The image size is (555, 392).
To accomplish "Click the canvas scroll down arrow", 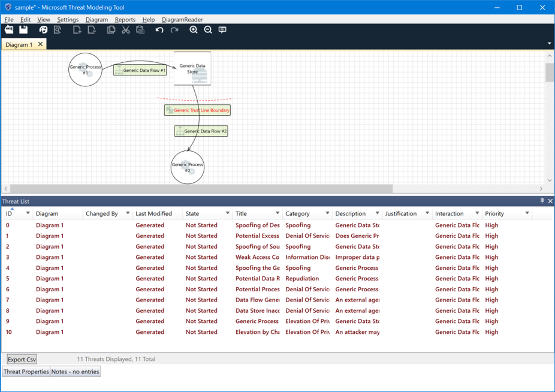I will click(550, 180).
